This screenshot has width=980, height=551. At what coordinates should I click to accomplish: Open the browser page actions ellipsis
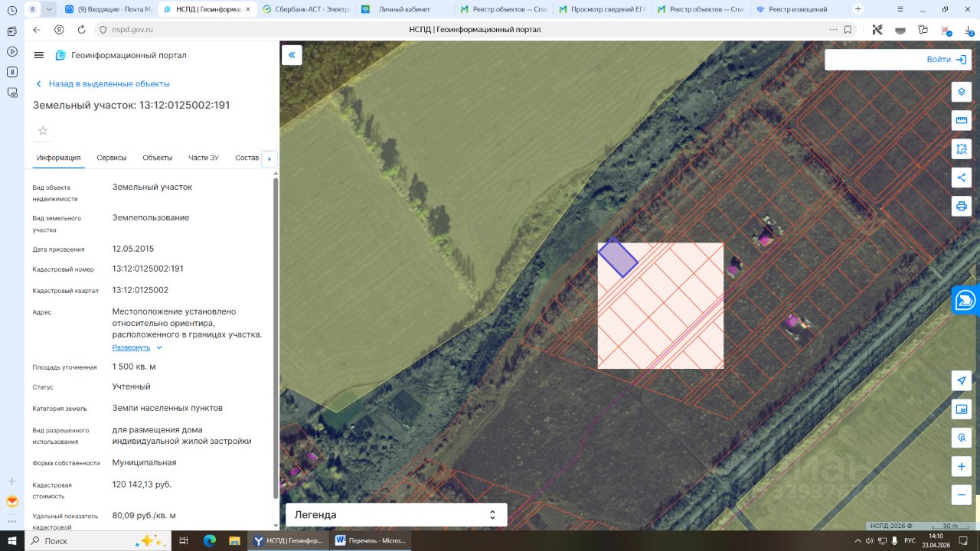pyautogui.click(x=832, y=30)
